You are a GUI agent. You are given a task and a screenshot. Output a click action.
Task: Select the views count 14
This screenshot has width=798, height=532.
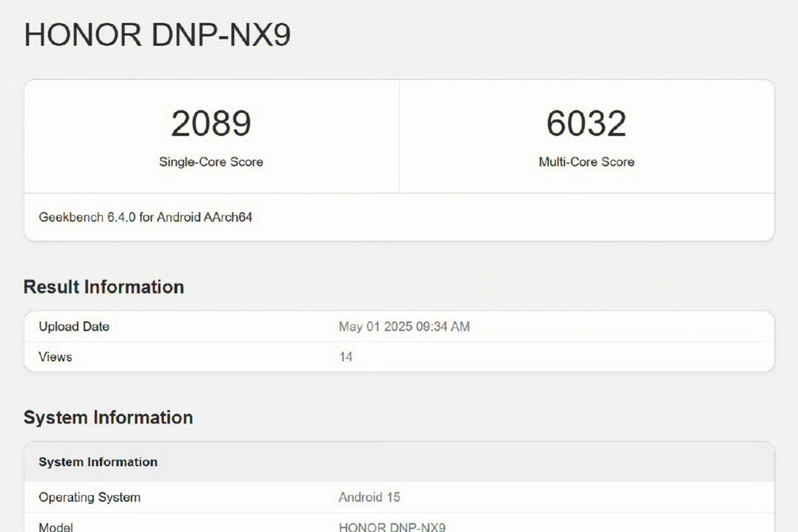click(345, 357)
